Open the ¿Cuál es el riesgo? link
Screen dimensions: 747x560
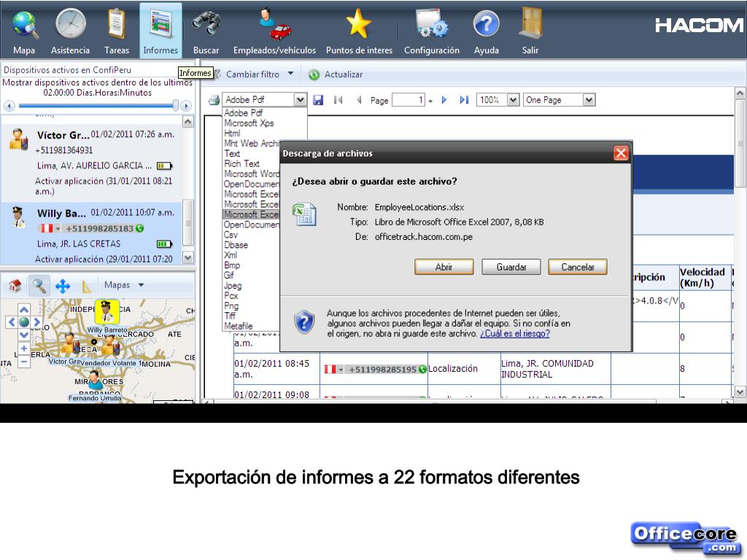[x=514, y=334]
